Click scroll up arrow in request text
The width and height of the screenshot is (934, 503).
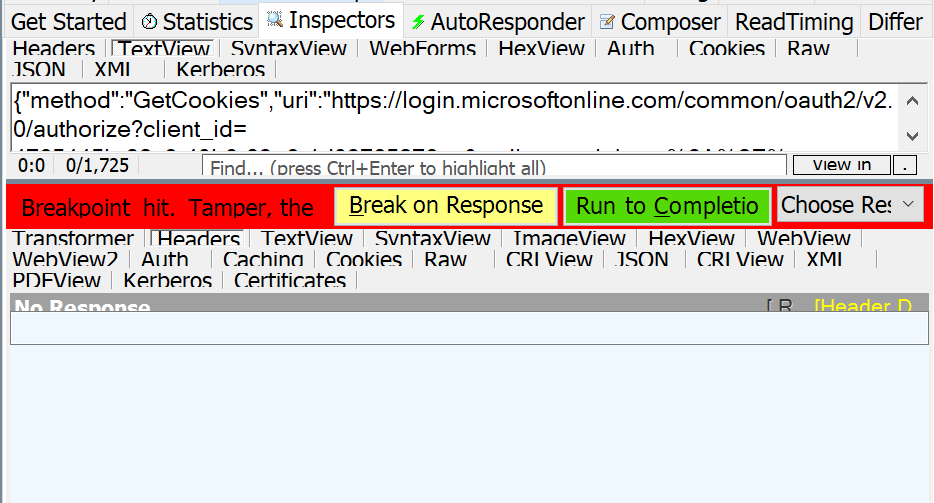(912, 101)
